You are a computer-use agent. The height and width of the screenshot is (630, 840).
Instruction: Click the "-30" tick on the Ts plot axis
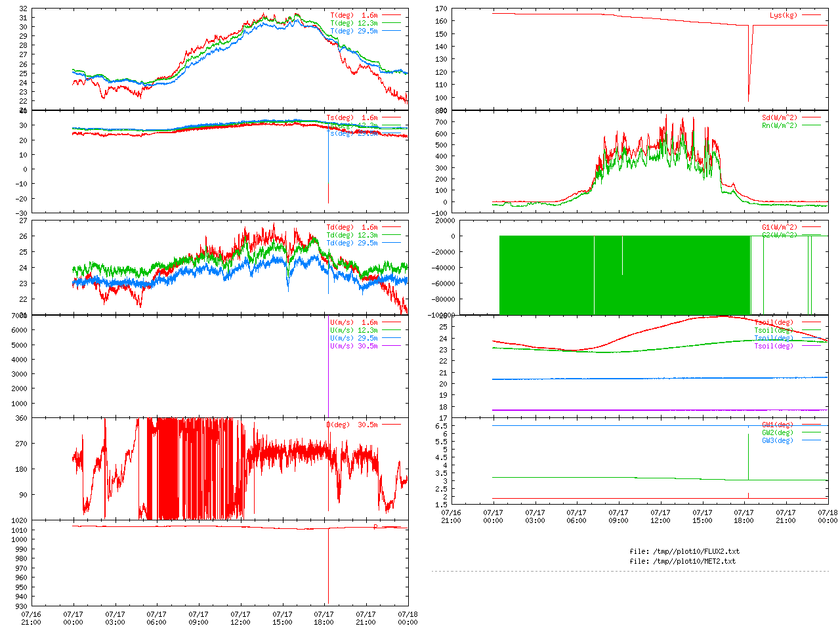pos(22,213)
